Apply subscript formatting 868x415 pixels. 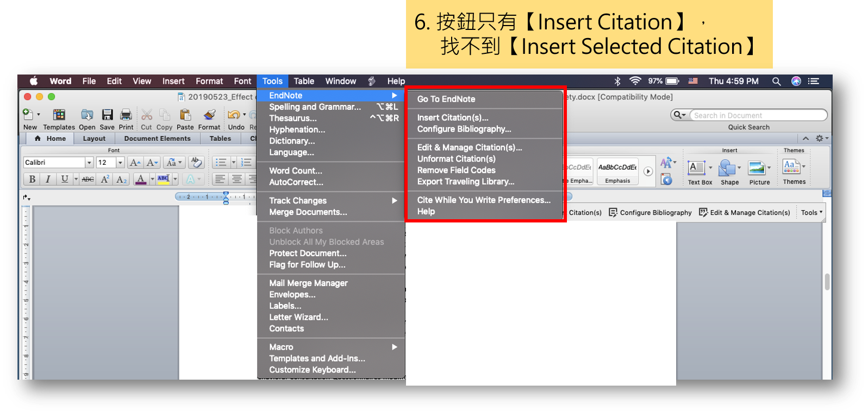tap(122, 179)
